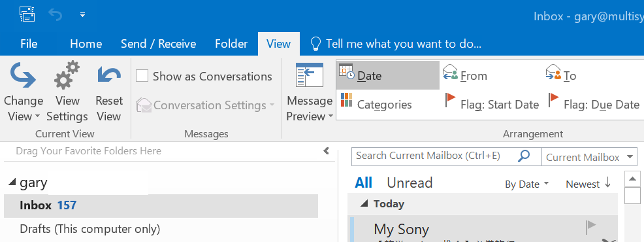This screenshot has height=242, width=644.
Task: Open the Message Preview dropdown
Action: tap(310, 92)
